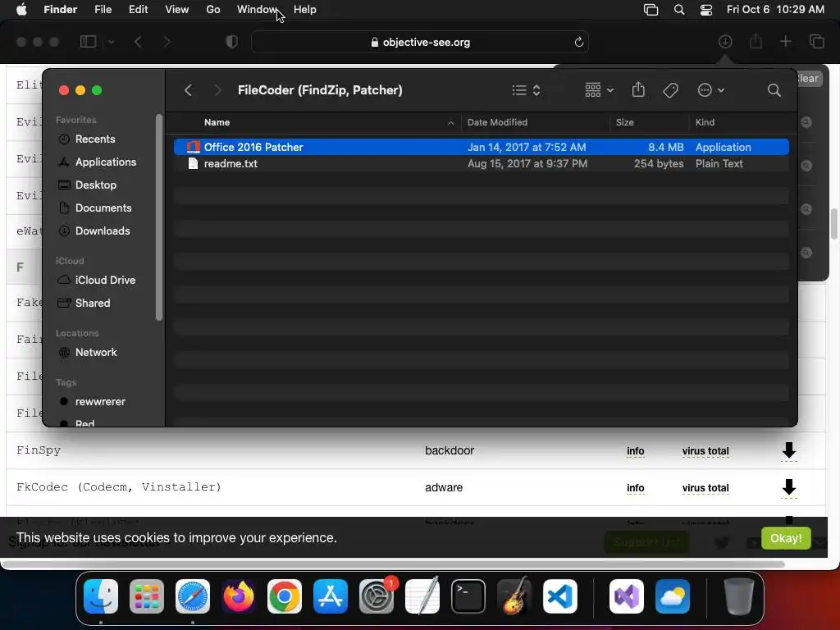Image resolution: width=840 pixels, height=630 pixels.
Task: Open Shared folder in sidebar
Action: tap(92, 304)
